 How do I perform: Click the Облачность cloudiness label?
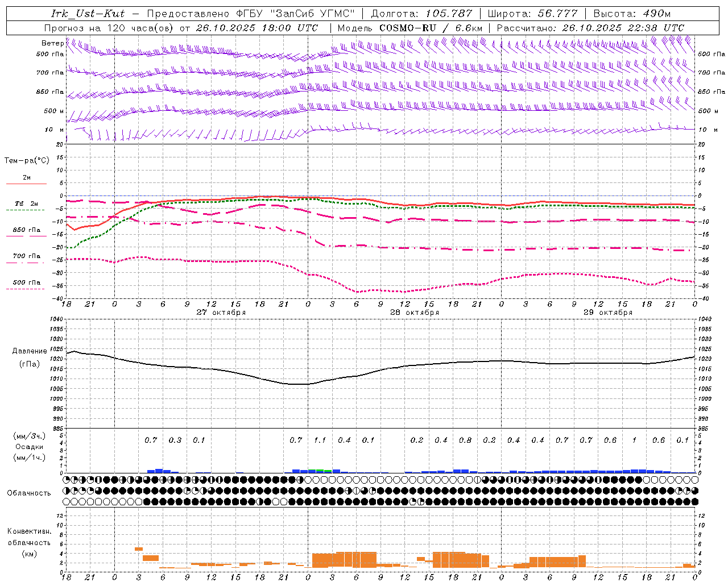(29, 493)
